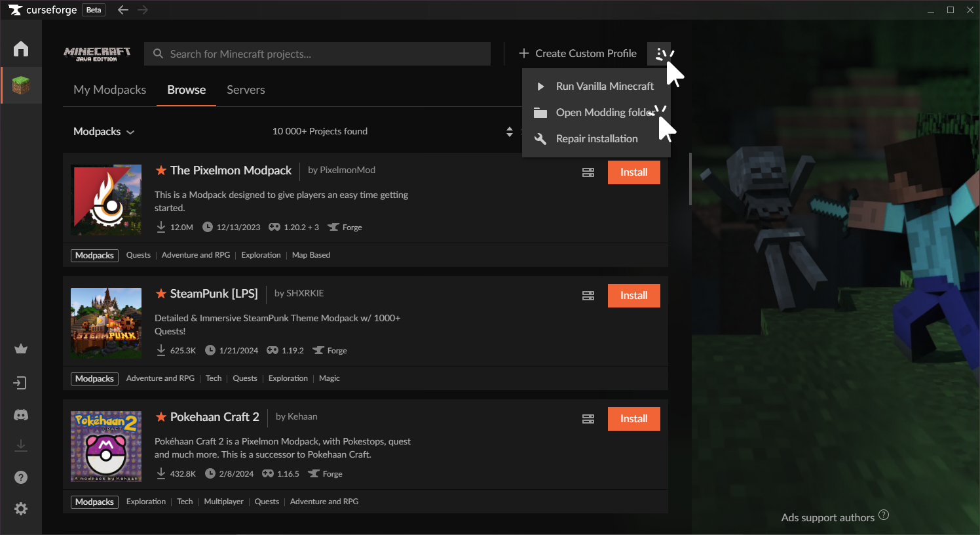This screenshot has width=980, height=535.
Task: Click Modpacks tag on Pixelmon card
Action: [x=94, y=256]
